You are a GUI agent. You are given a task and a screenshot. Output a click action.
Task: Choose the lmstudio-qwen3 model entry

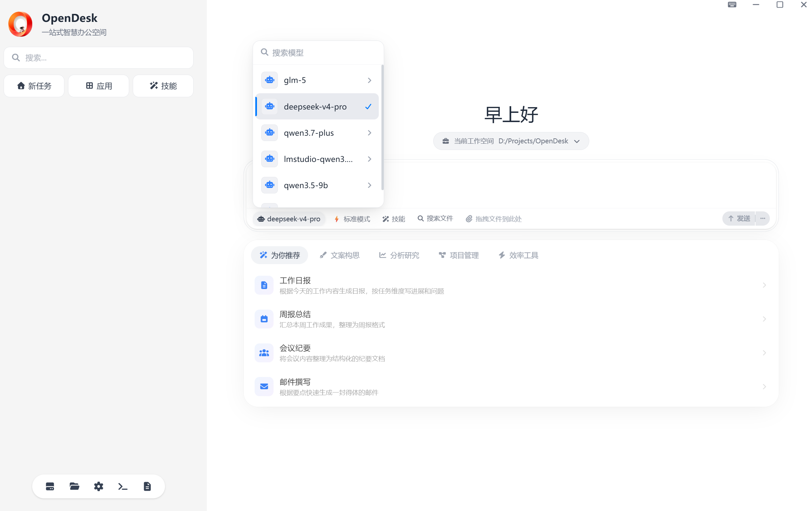[x=317, y=159]
